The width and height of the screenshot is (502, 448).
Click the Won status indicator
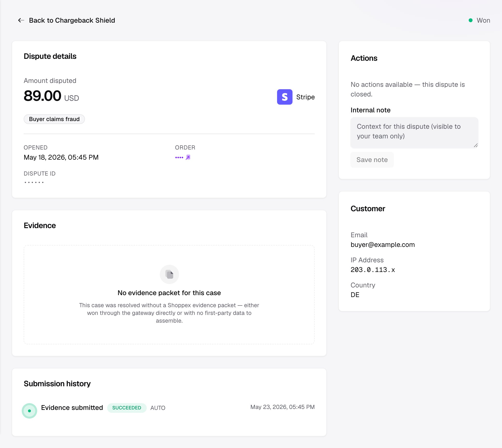point(479,20)
